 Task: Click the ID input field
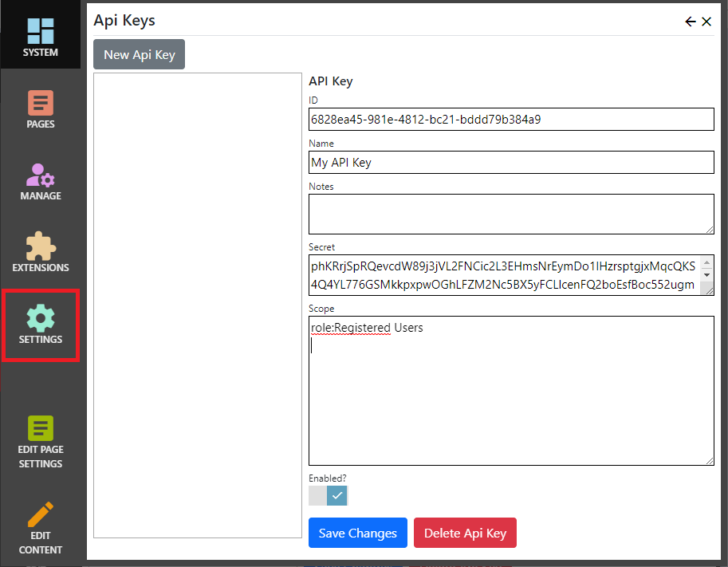pos(511,120)
